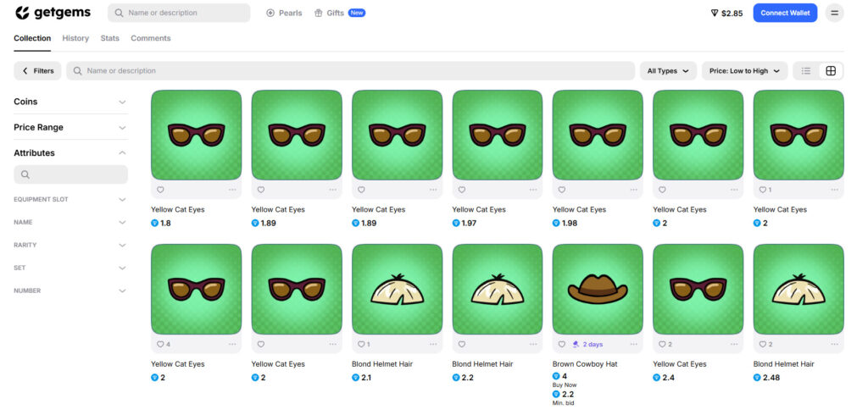Screen dimensions: 868x415
Task: Click the auction 2 days timer icon
Action: (576, 344)
